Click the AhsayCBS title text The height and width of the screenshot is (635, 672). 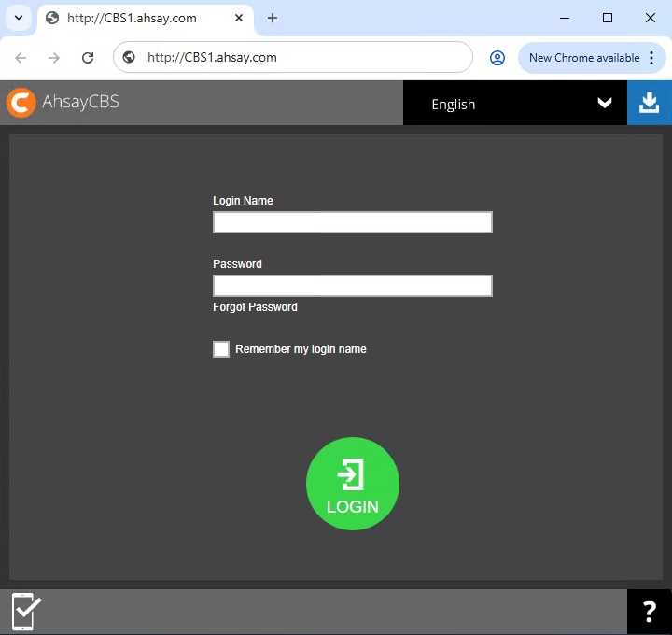pos(80,102)
